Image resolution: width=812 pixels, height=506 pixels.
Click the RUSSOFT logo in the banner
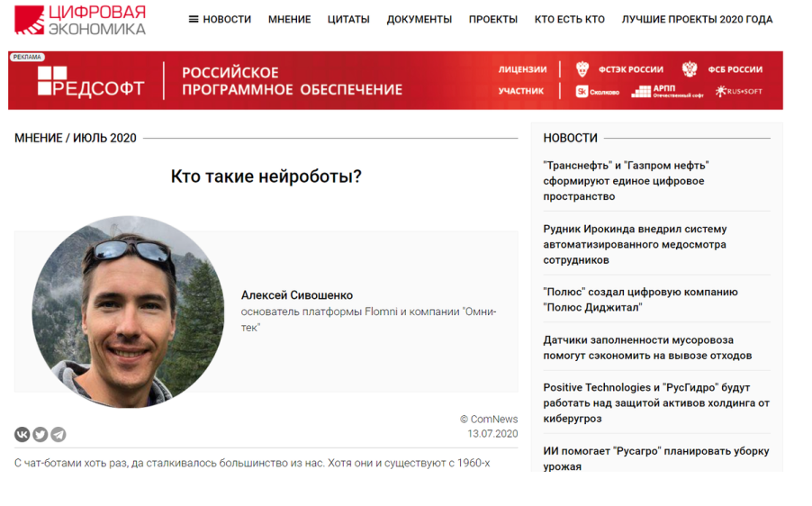tap(738, 91)
